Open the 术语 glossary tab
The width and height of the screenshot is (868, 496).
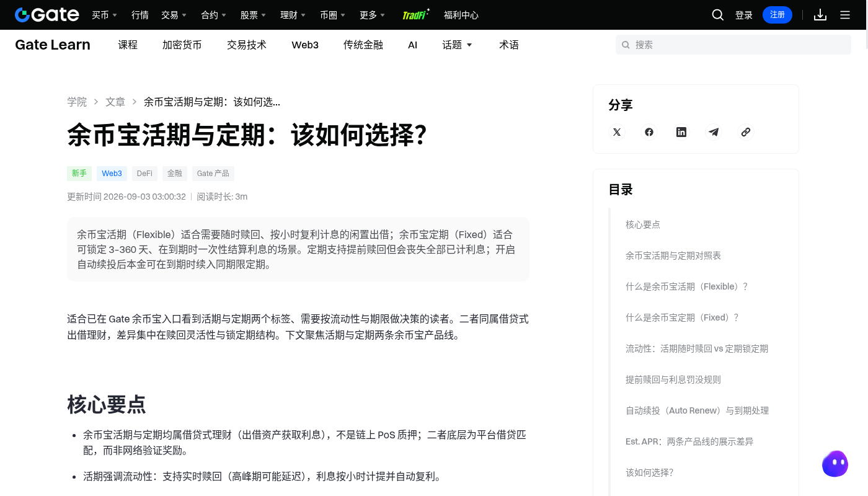(x=509, y=45)
